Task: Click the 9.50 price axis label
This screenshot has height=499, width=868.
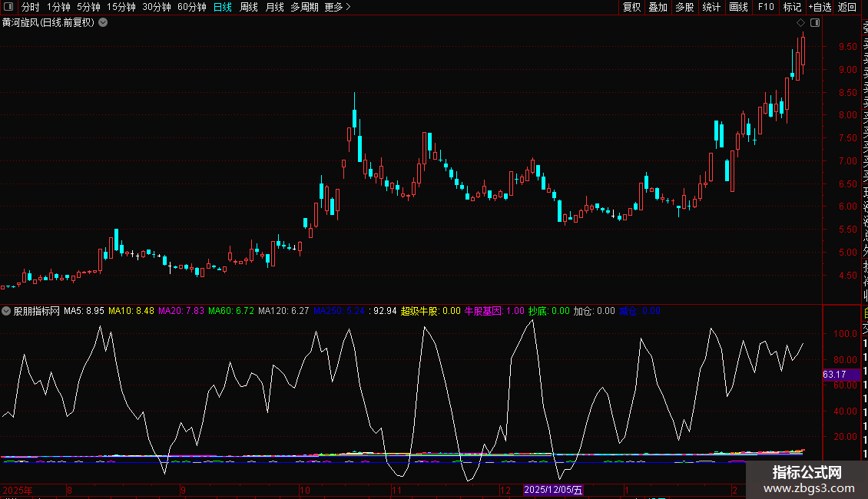Action: [848, 47]
